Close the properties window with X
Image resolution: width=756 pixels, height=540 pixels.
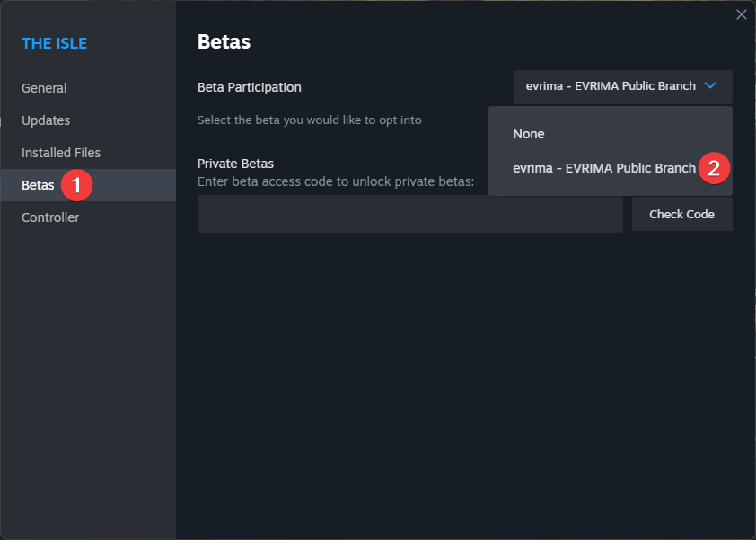[742, 14]
